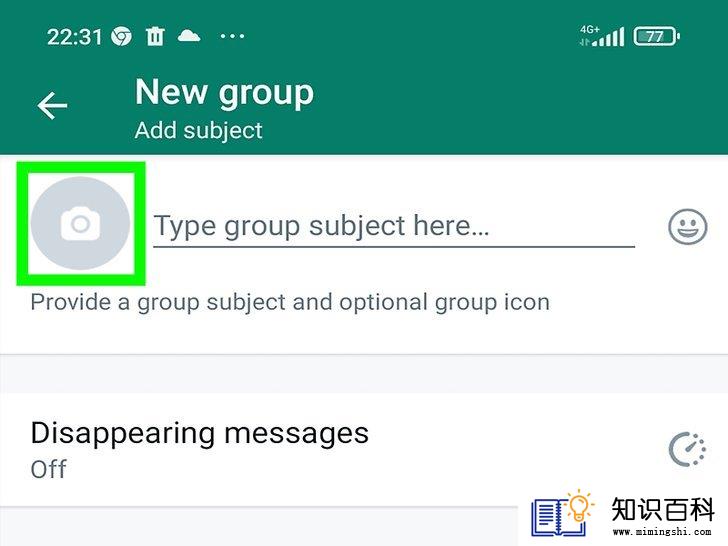Click the book and lightbulb logo

point(563,513)
